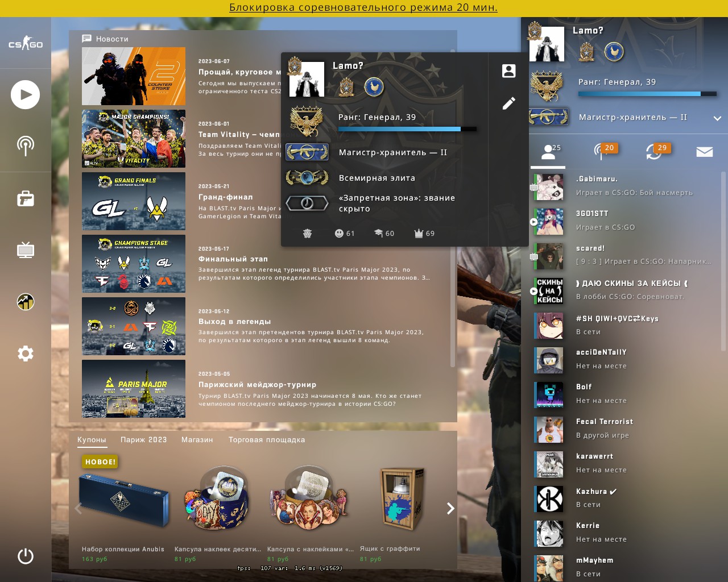Click the Запретная зона stopwatch badge

[307, 203]
